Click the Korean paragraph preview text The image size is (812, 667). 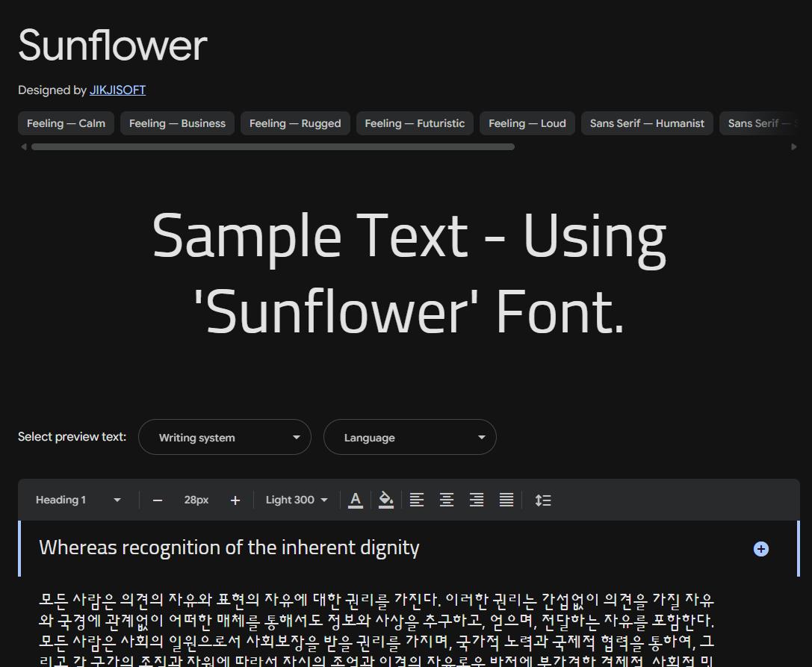[x=376, y=630]
